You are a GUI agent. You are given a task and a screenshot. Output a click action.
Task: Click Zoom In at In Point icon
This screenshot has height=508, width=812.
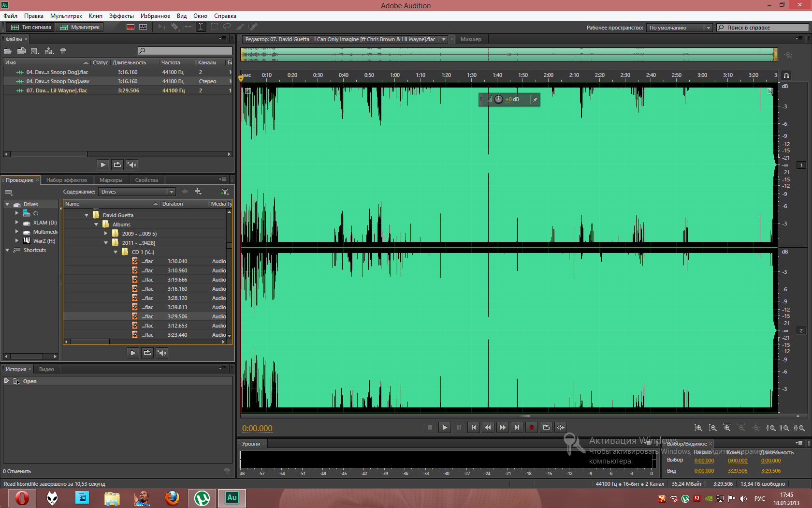point(770,428)
